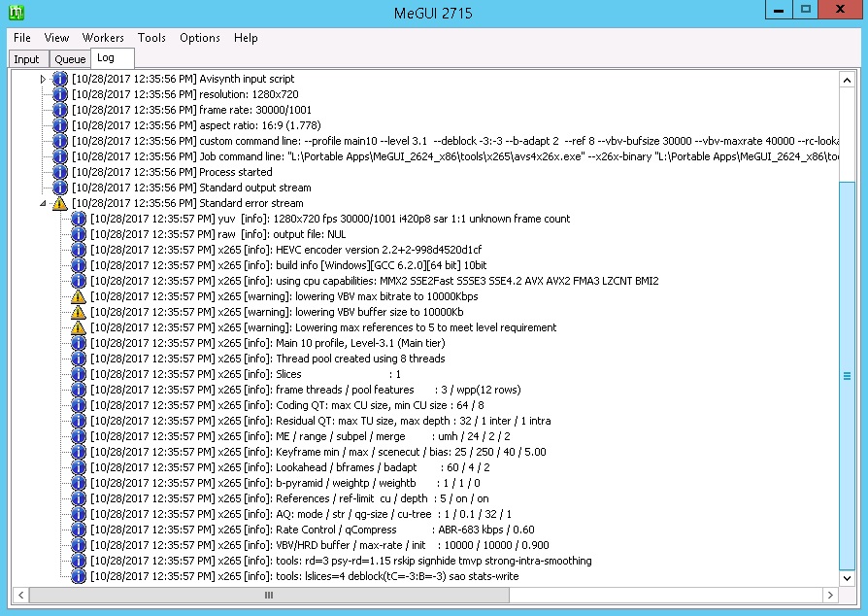Open the File menu
This screenshot has width=868, height=616.
(22, 38)
